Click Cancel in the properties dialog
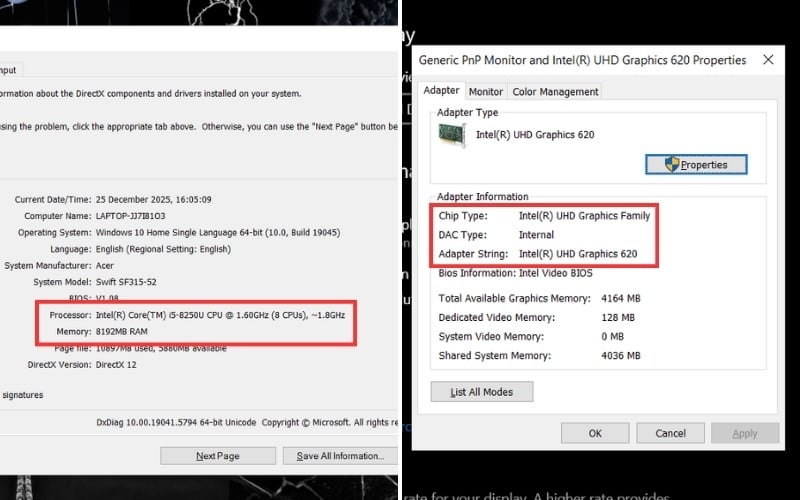Viewport: 800px width, 500px height. (670, 433)
